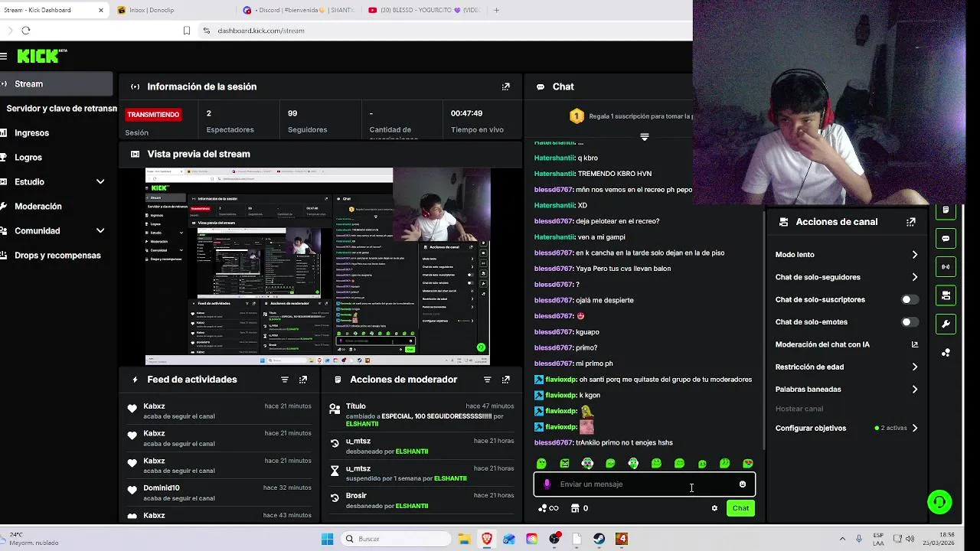Open the hamburger menu beside the Kick logo
Image resolution: width=980 pixels, height=551 pixels.
tap(4, 56)
